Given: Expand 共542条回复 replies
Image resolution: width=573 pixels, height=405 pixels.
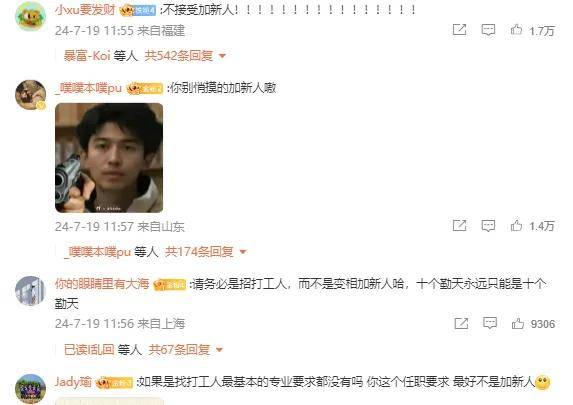Looking at the screenshot, I should (185, 56).
